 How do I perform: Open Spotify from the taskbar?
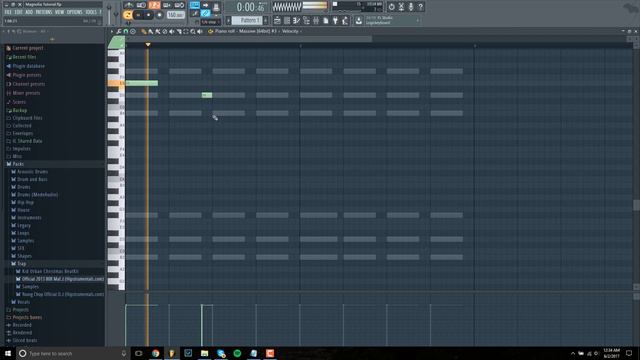click(237, 353)
